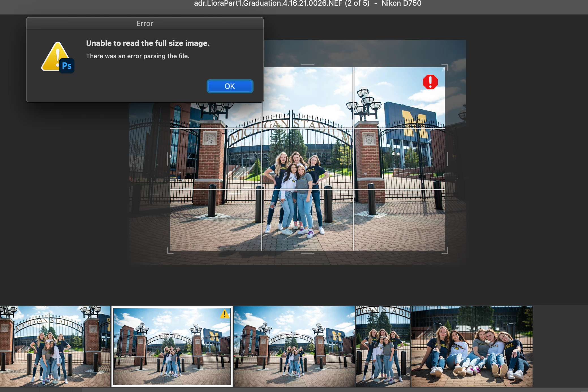Image resolution: width=588 pixels, height=392 pixels.
Task: Click the NEF filename in window title
Action: click(268, 3)
